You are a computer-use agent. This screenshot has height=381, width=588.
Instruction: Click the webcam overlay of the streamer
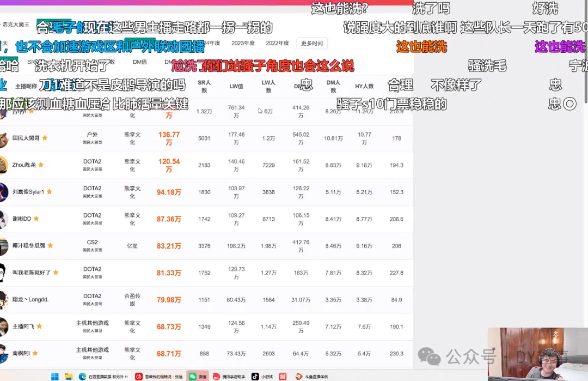538,354
